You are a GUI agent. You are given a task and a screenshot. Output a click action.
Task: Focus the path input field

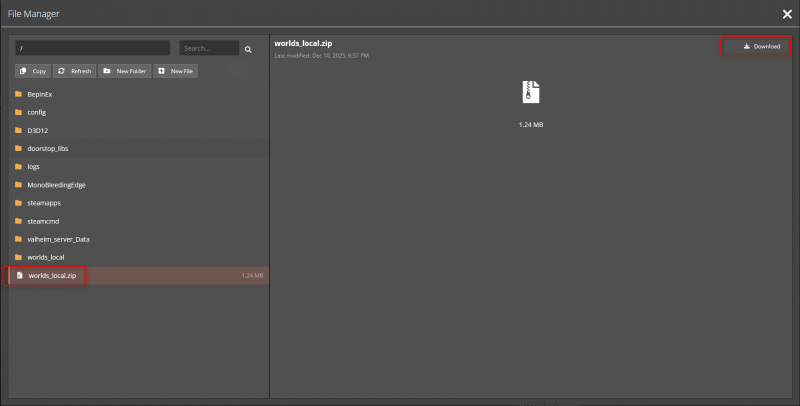pyautogui.click(x=92, y=48)
